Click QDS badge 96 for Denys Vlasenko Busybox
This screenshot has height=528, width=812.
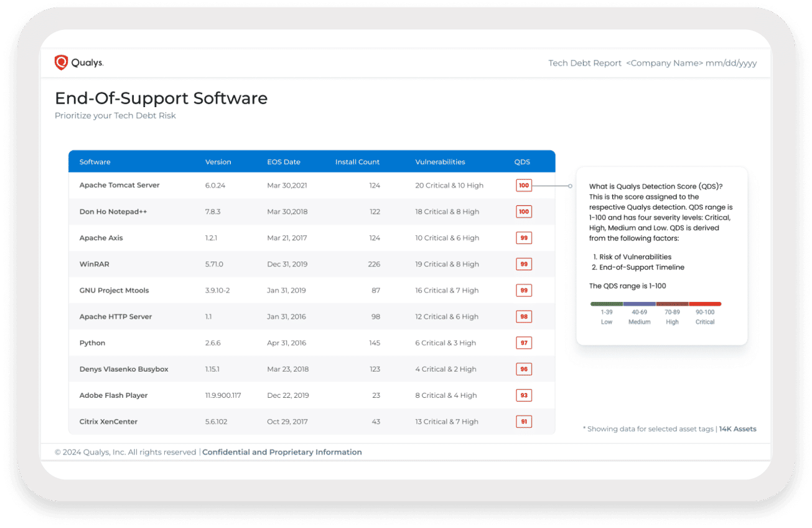click(524, 369)
